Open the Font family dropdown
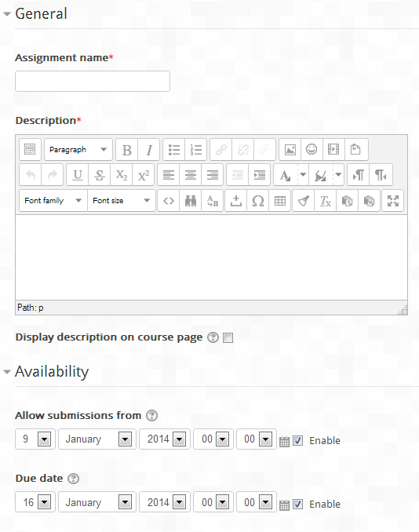This screenshot has height=532, width=419. 53,201
